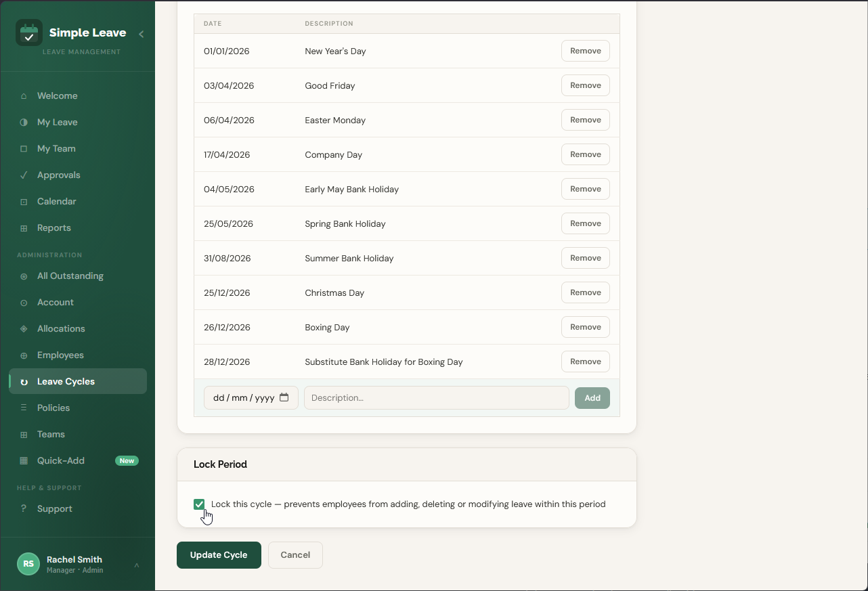Click the Calendar sidebar icon

[x=24, y=202]
